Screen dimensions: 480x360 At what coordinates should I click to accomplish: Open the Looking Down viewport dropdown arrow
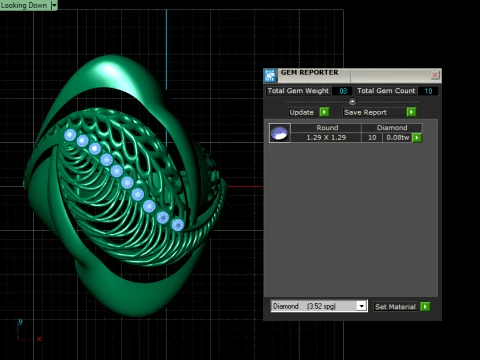coord(54,5)
